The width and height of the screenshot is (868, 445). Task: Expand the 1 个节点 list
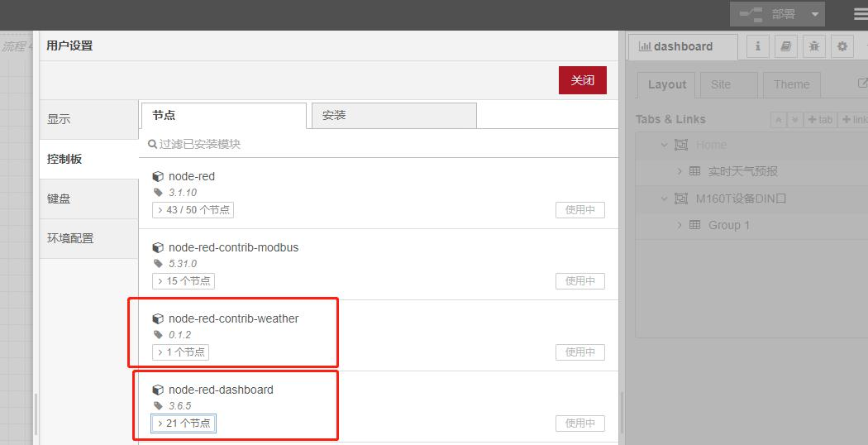(180, 352)
